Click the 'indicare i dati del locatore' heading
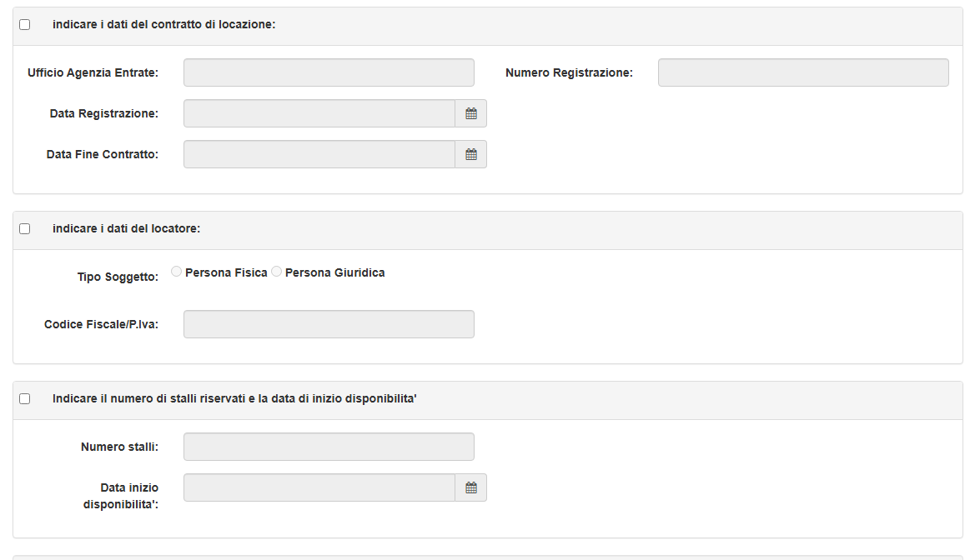Screen dimensions: 970x560 [x=126, y=228]
